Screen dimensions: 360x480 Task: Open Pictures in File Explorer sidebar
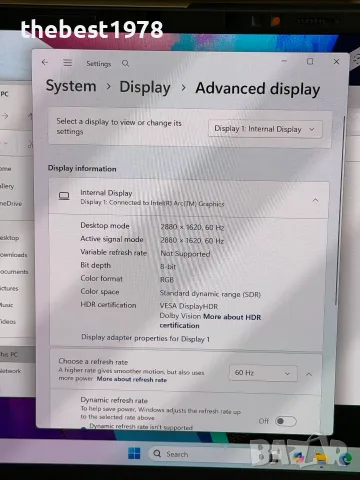point(9,288)
